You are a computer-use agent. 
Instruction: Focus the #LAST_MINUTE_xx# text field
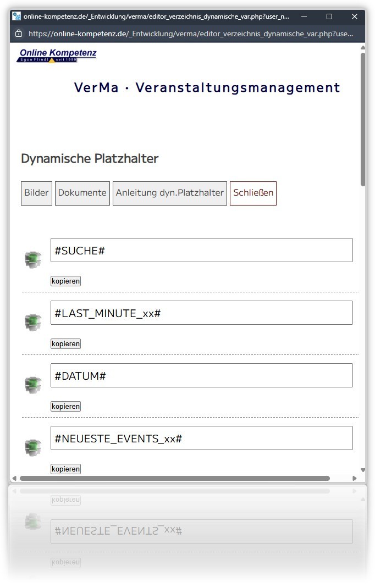202,313
